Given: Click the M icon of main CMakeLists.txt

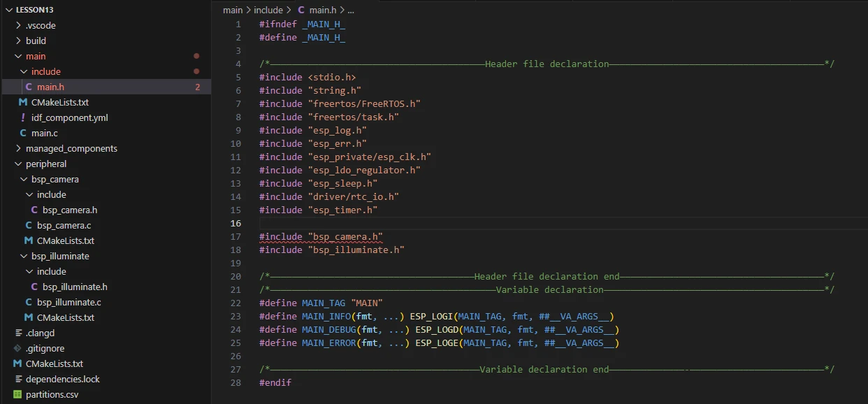Looking at the screenshot, I should 23,103.
